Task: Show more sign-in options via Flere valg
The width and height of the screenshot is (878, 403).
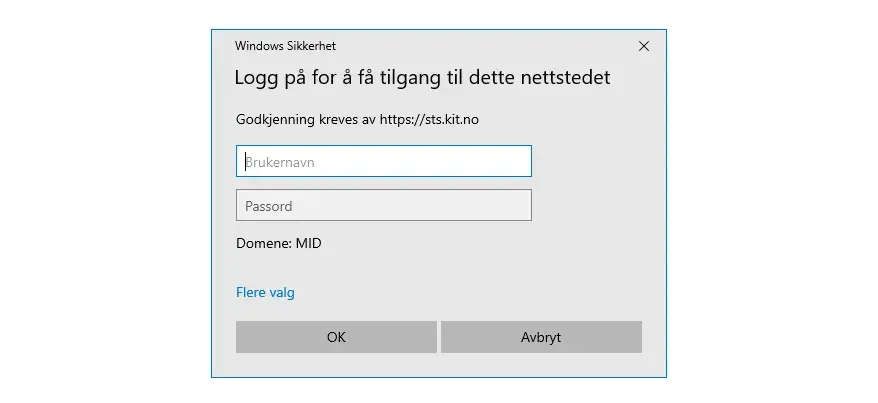Action: [265, 293]
